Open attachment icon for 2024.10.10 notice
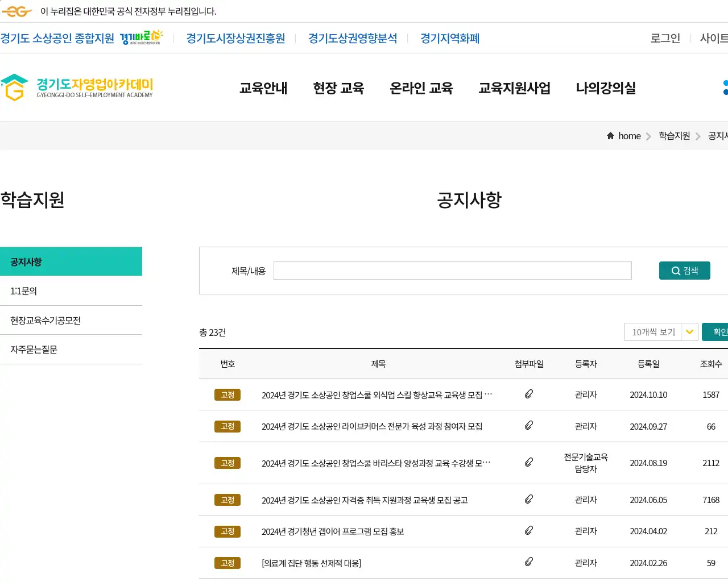This screenshot has height=582, width=728. pos(529,394)
